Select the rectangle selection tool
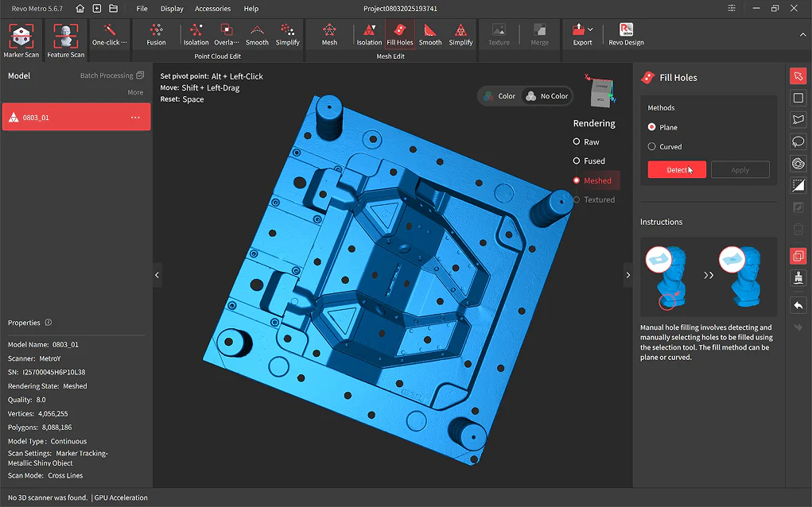 point(798,98)
